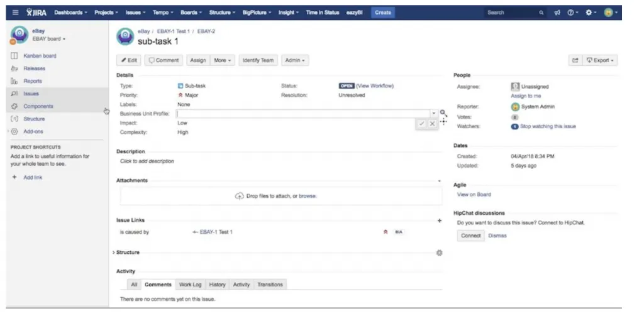The image size is (644, 321).
Task: Click the search magnifier icon in top bar
Action: coord(541,13)
